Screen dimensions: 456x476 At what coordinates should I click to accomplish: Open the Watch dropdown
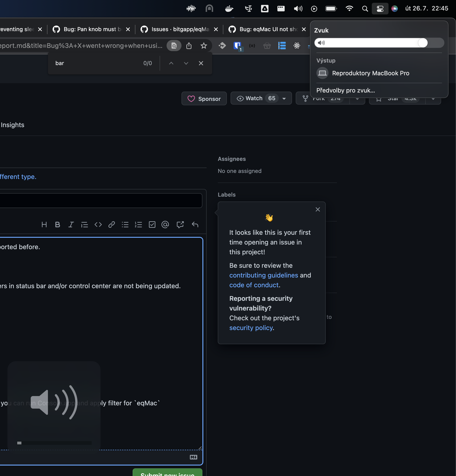coord(261,98)
